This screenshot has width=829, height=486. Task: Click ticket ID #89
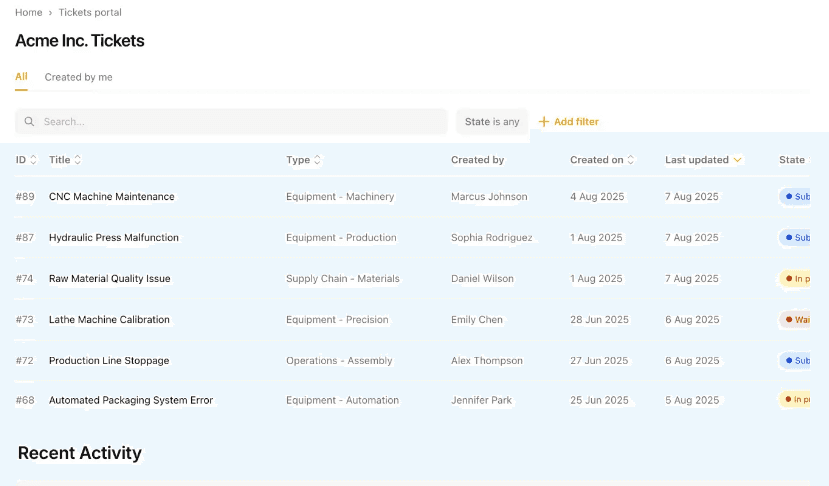tap(25, 197)
